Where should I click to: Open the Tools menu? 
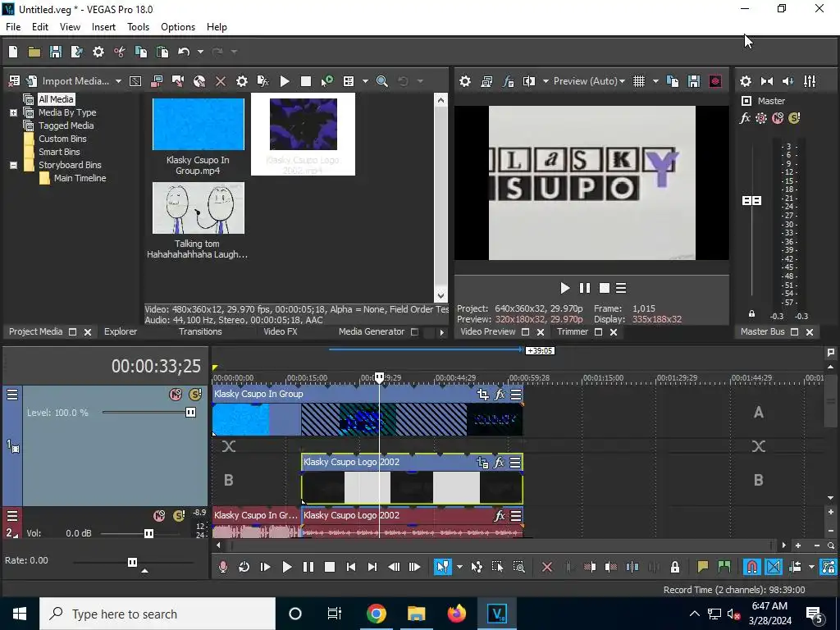(x=138, y=27)
